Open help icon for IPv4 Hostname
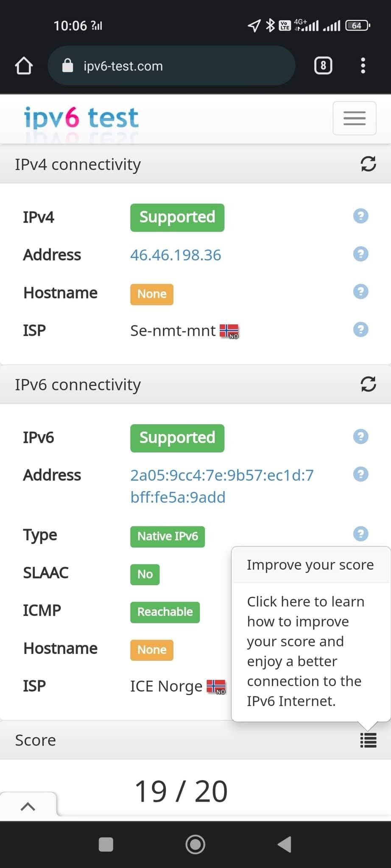Viewport: 391px width, 868px height. coord(361,292)
